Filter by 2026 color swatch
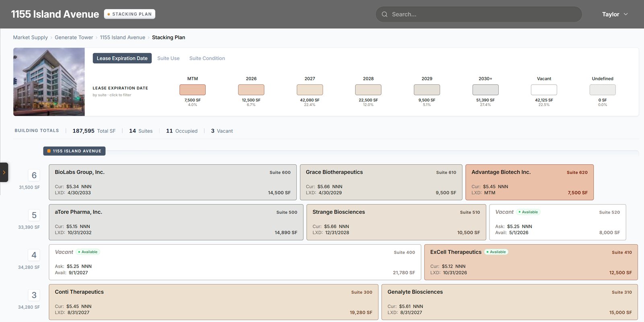Screen dimensions: 644x322 pyautogui.click(x=251, y=90)
